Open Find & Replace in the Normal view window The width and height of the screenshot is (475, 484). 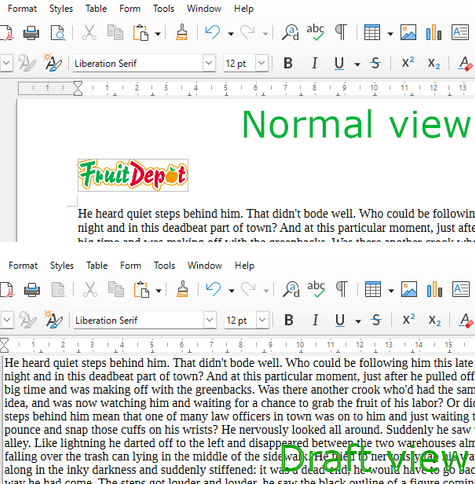(290, 32)
